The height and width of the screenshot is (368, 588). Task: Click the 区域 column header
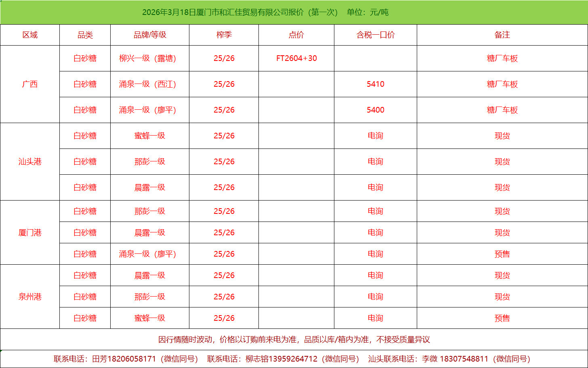pyautogui.click(x=30, y=35)
